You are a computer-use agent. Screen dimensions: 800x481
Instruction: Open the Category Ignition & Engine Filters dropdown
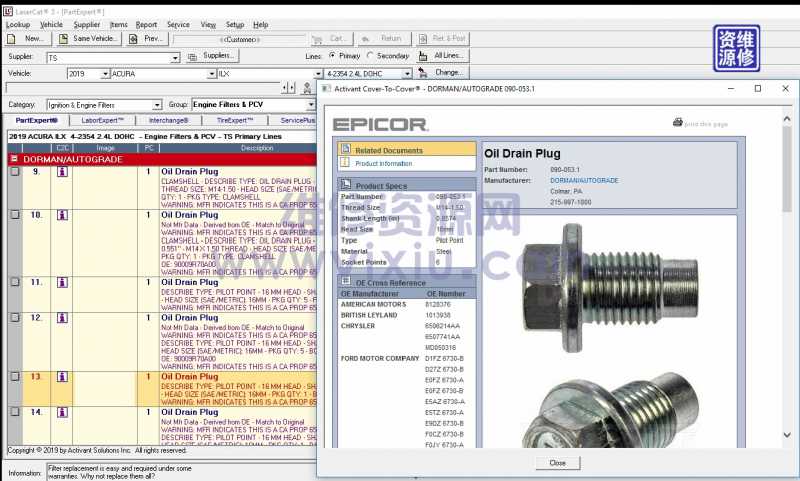tap(157, 105)
